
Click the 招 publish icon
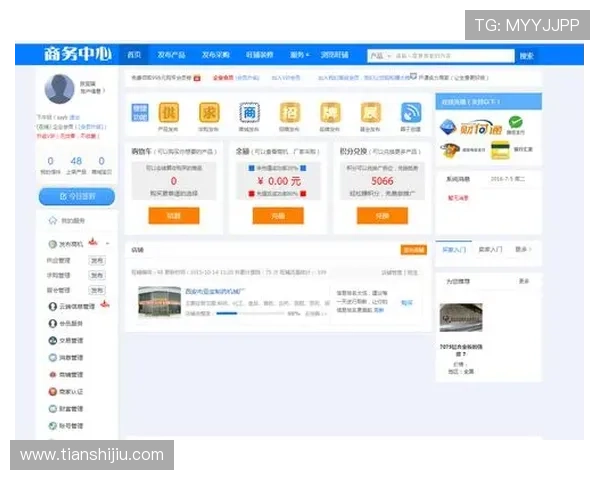coord(290,113)
